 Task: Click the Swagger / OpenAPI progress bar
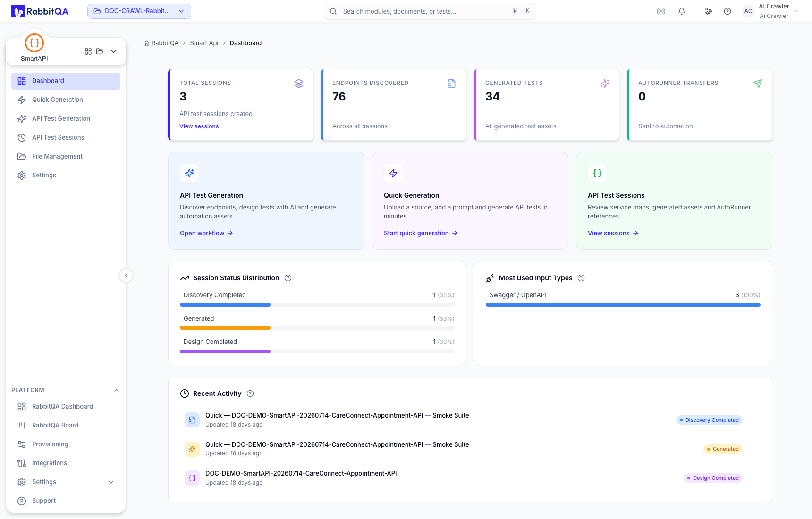(x=623, y=305)
